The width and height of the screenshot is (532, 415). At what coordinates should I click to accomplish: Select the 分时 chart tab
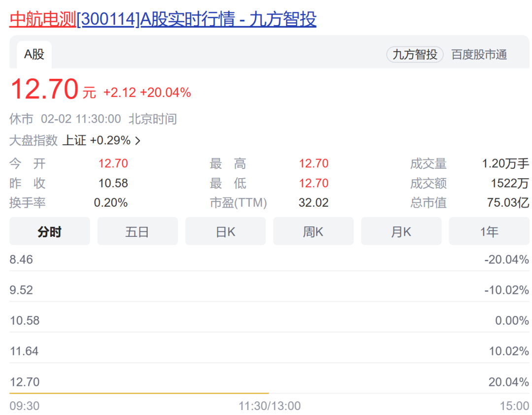pos(49,231)
